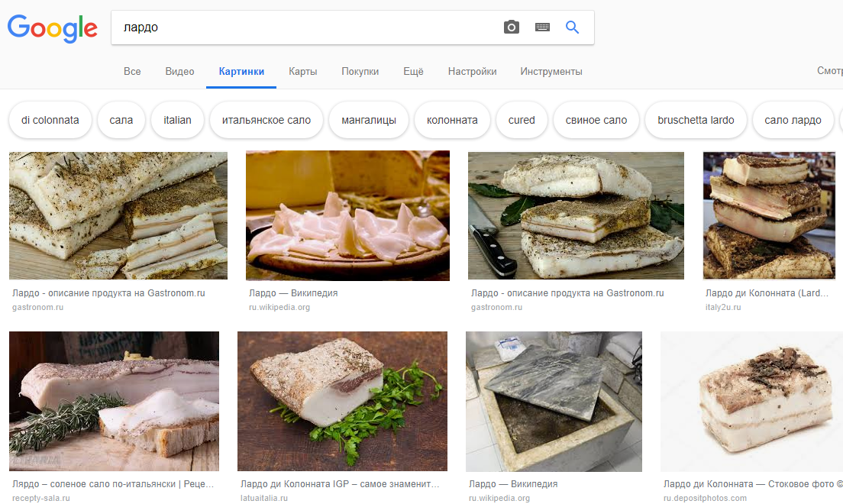Open first Gastronom.ru lardo image with sliced pieces
Screen dimensions: 843x504
click(118, 215)
